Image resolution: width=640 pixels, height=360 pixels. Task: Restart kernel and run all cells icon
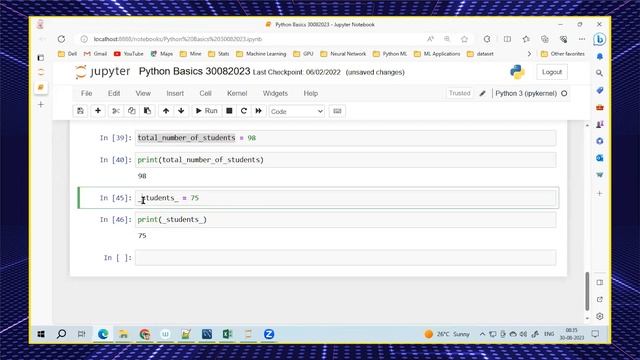pyautogui.click(x=258, y=111)
